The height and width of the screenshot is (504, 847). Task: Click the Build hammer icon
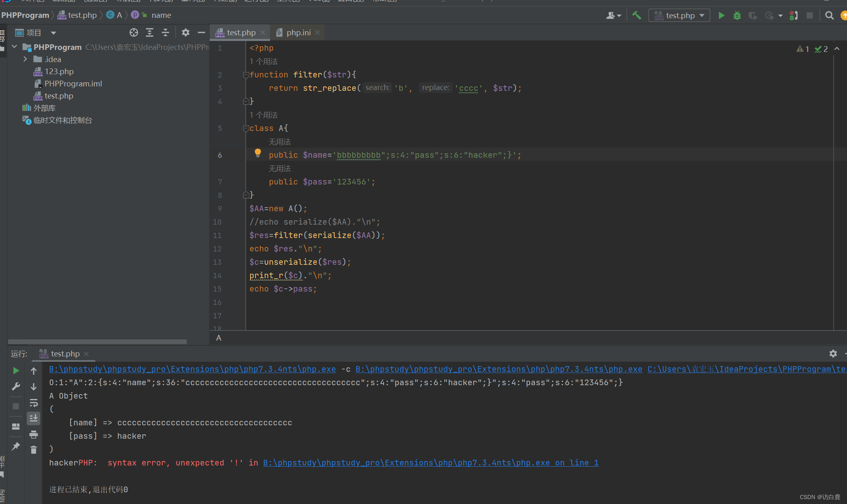point(637,15)
